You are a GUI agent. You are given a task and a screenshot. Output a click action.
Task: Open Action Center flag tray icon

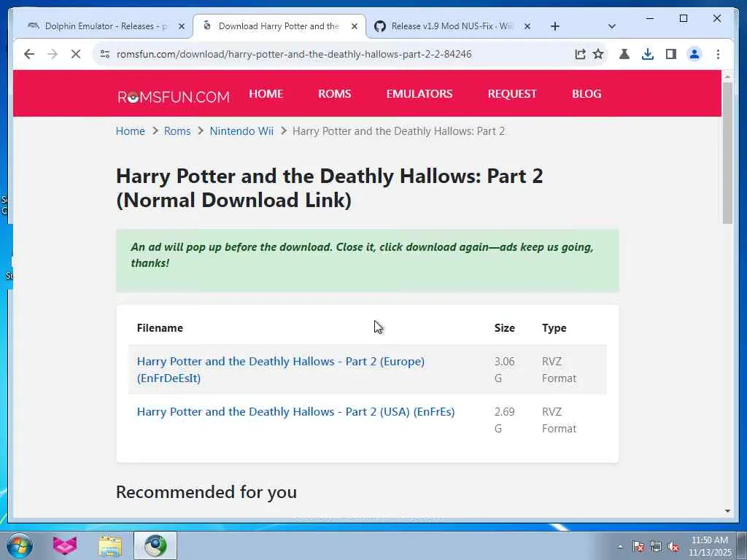tap(638, 547)
